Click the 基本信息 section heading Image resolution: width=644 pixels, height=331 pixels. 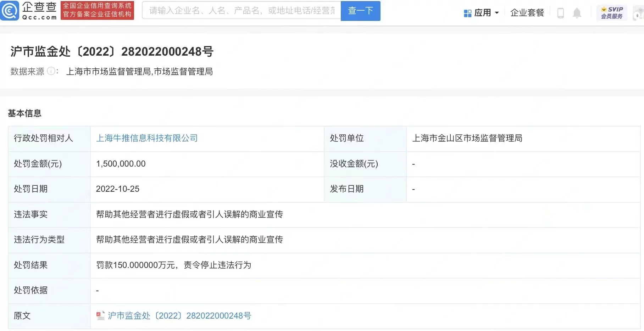point(24,113)
